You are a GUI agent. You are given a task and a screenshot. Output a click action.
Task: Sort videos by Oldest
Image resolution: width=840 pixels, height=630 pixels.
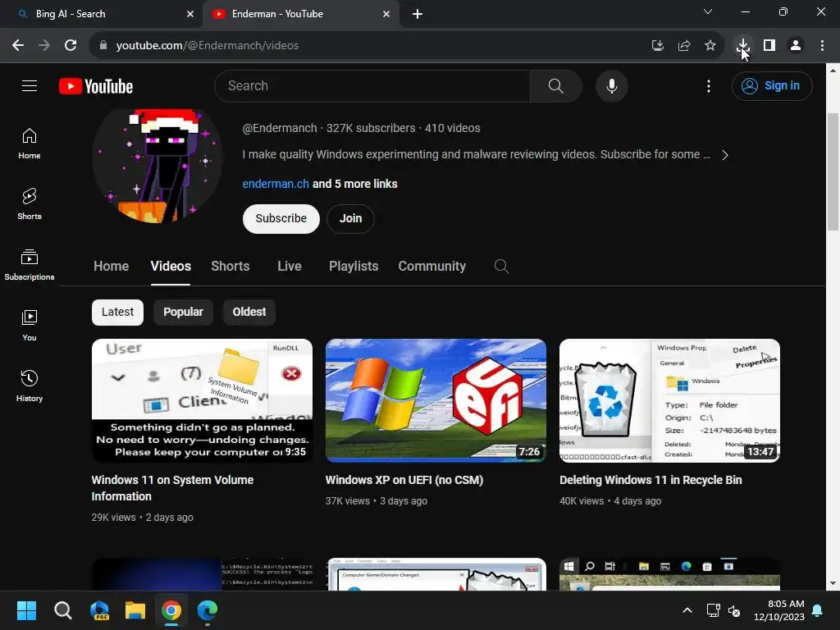click(x=249, y=312)
